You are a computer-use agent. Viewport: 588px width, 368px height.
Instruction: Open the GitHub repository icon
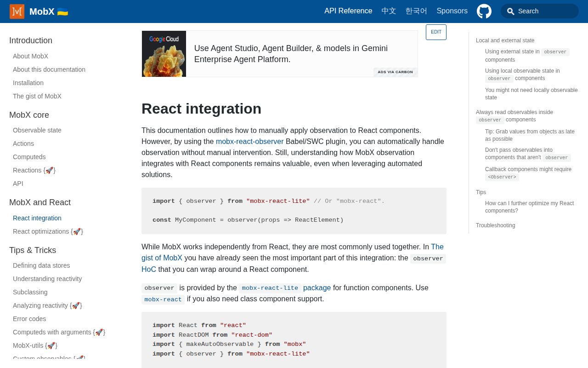click(x=484, y=11)
